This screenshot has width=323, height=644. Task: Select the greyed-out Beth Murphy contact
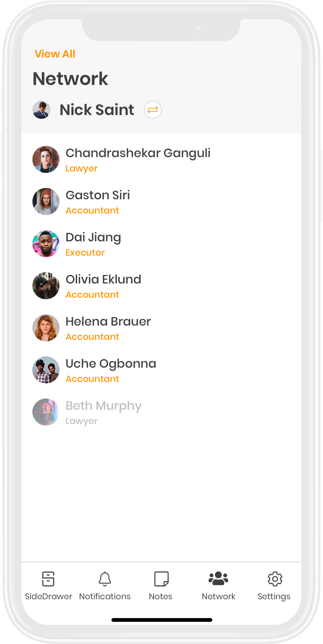161,412
